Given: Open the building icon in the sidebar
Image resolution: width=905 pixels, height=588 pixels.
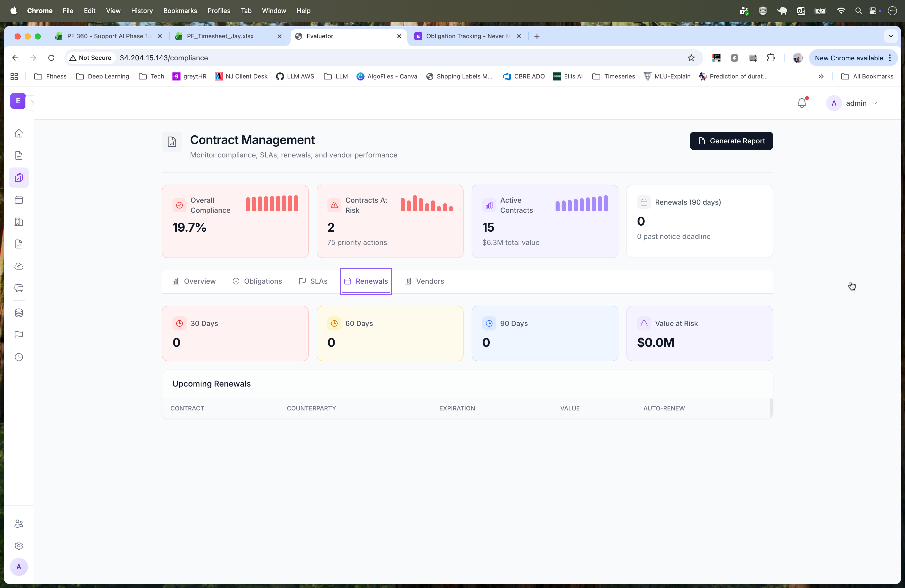Looking at the screenshot, I should [19, 222].
